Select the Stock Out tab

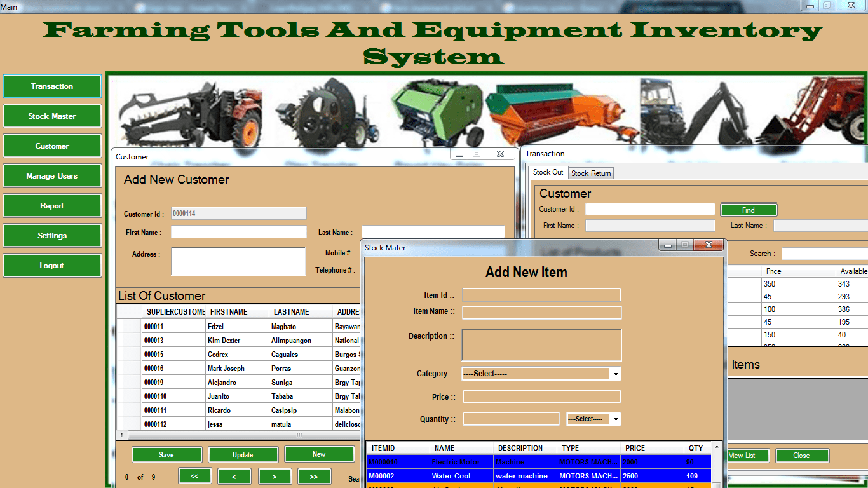[548, 172]
